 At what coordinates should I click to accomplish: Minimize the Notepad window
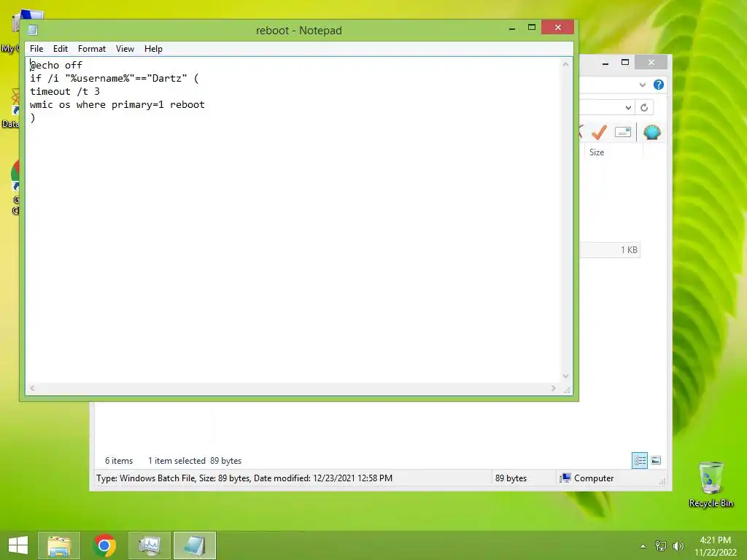512,28
